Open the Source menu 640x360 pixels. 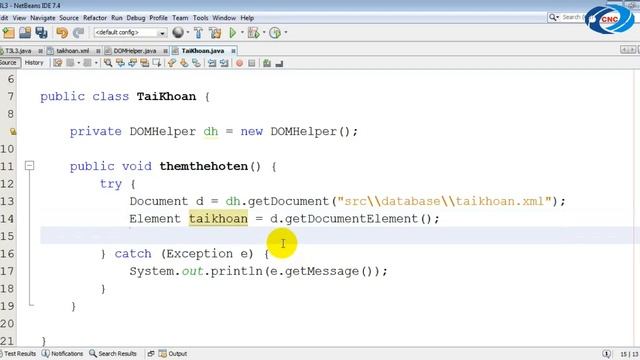69,18
